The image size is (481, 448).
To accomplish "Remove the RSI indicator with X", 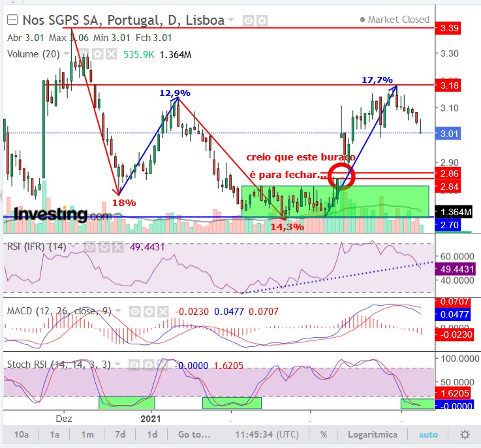I will pyautogui.click(x=117, y=247).
